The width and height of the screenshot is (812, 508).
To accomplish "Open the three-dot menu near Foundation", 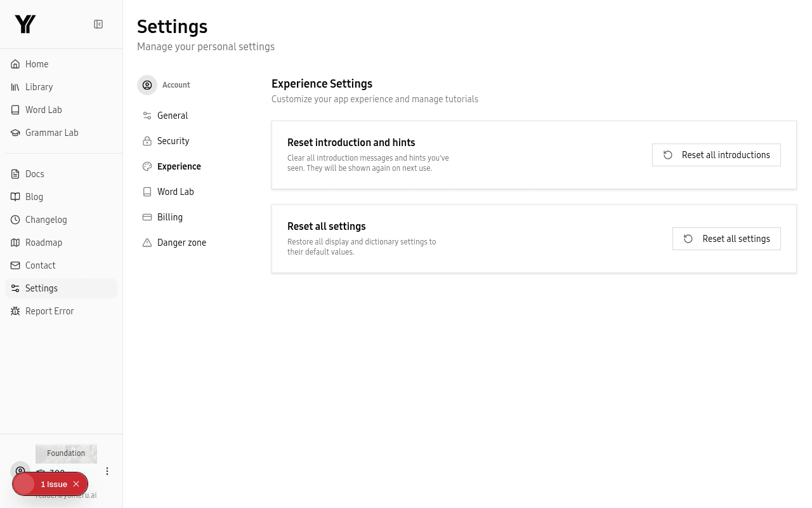I will (107, 471).
